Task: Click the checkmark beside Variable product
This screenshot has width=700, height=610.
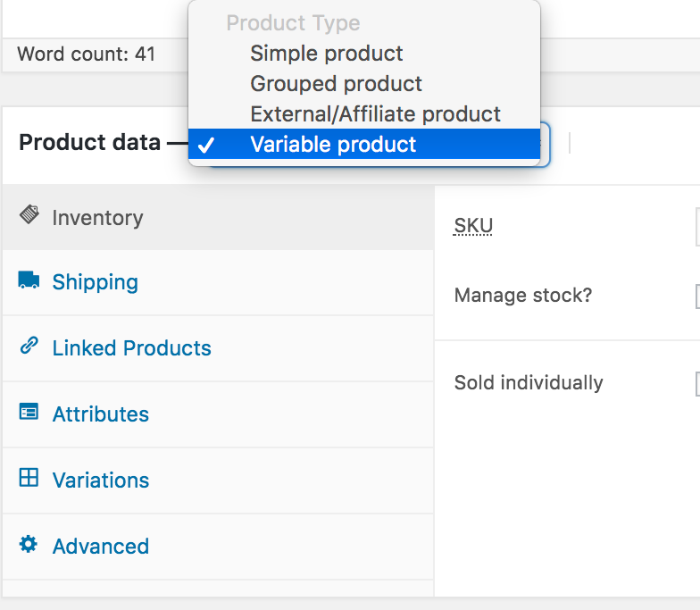Action: [x=205, y=145]
